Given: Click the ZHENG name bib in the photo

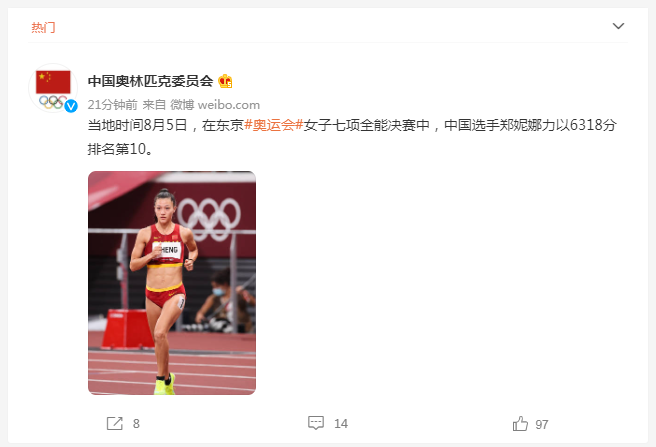Looking at the screenshot, I should pyautogui.click(x=167, y=250).
